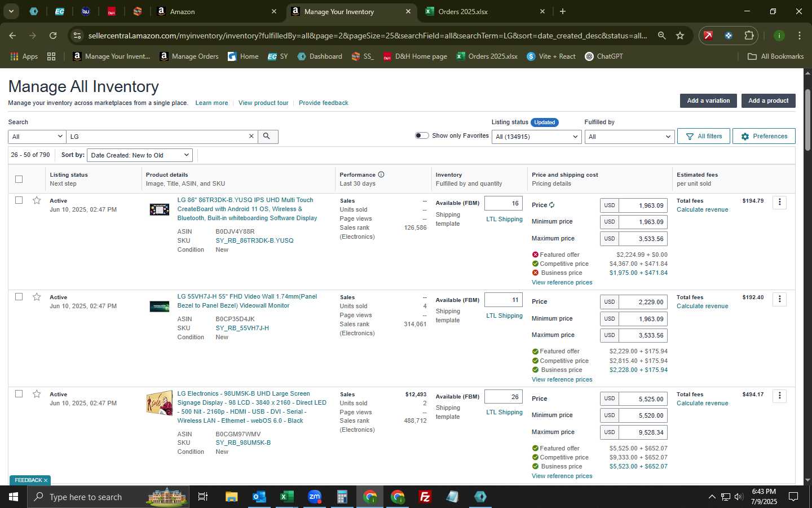Open the tab search chevron in the browser
Screen dimensions: 812x508
click(x=11, y=11)
